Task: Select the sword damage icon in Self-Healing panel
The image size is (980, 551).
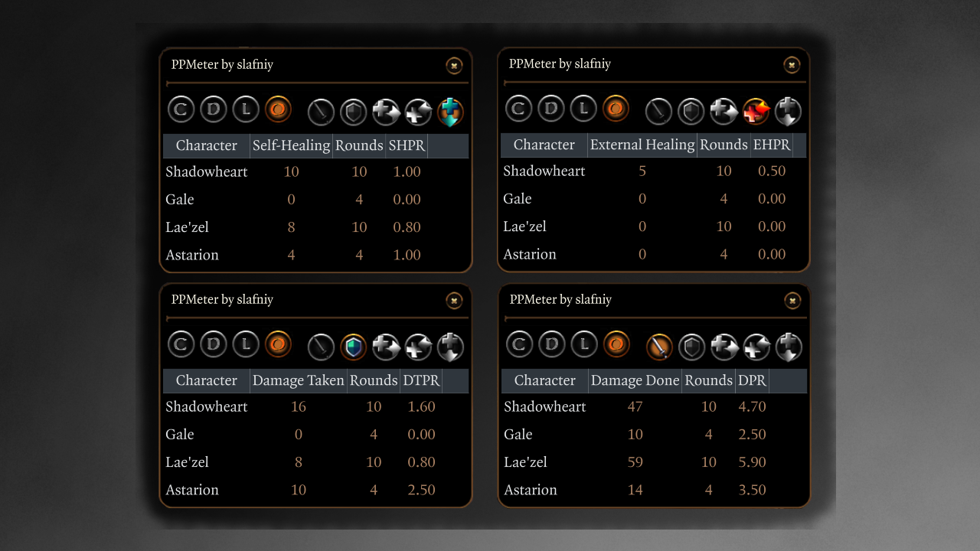Action: (321, 112)
